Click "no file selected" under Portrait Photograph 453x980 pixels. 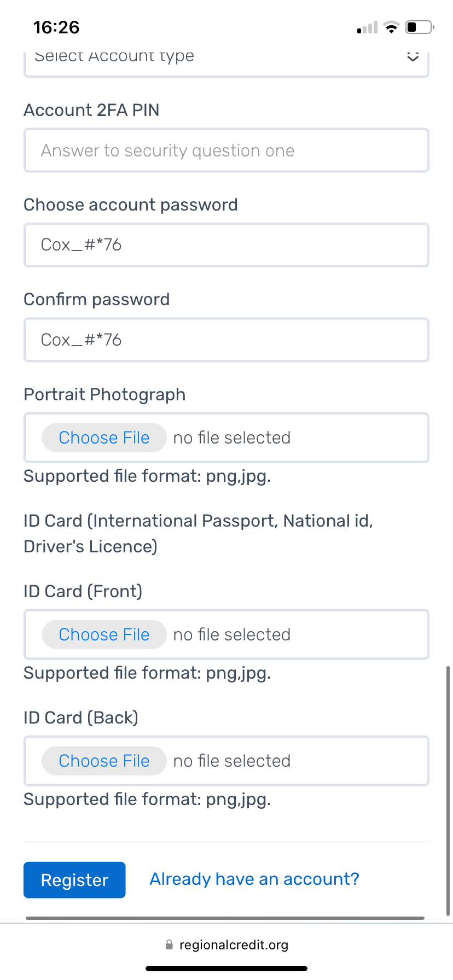[x=231, y=437]
